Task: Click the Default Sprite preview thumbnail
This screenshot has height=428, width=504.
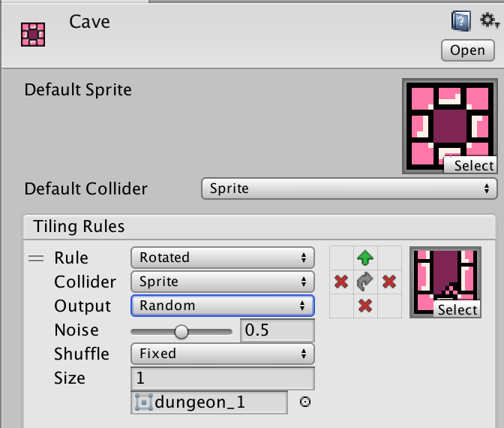Action: pyautogui.click(x=450, y=126)
